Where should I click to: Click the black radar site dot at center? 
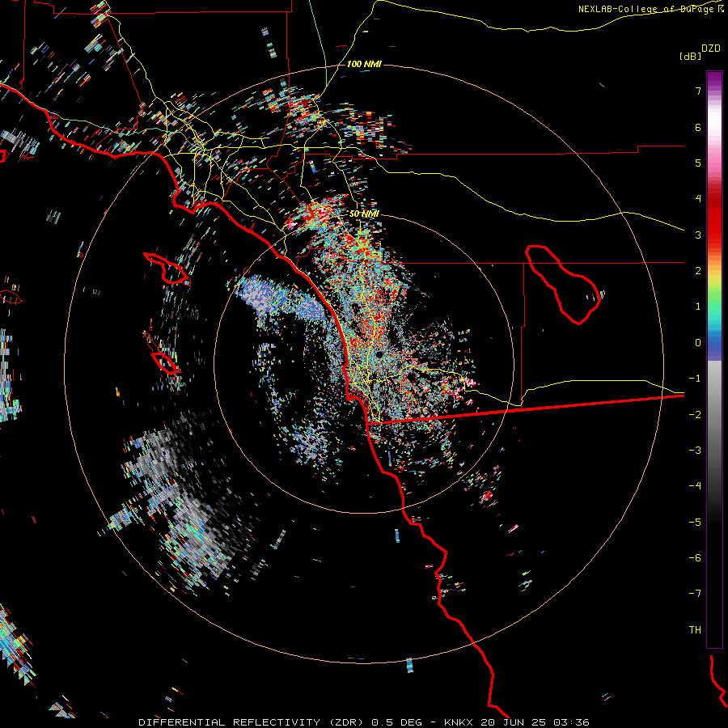click(x=379, y=355)
